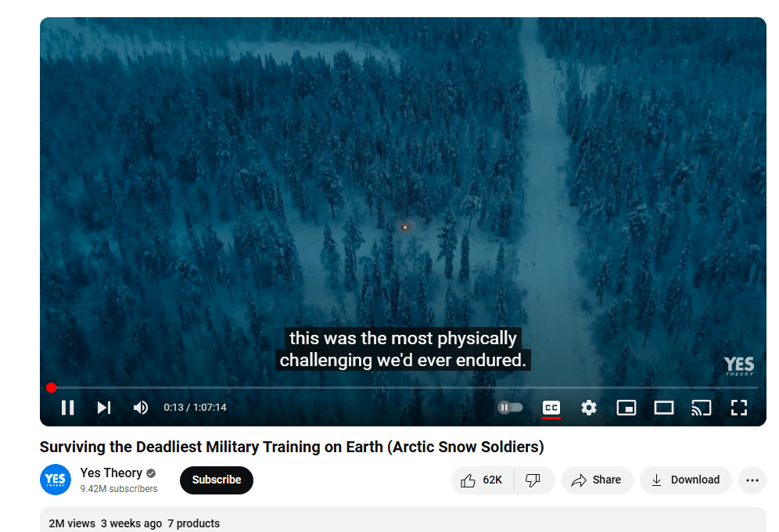Turn off closed captions CC button

(x=551, y=408)
